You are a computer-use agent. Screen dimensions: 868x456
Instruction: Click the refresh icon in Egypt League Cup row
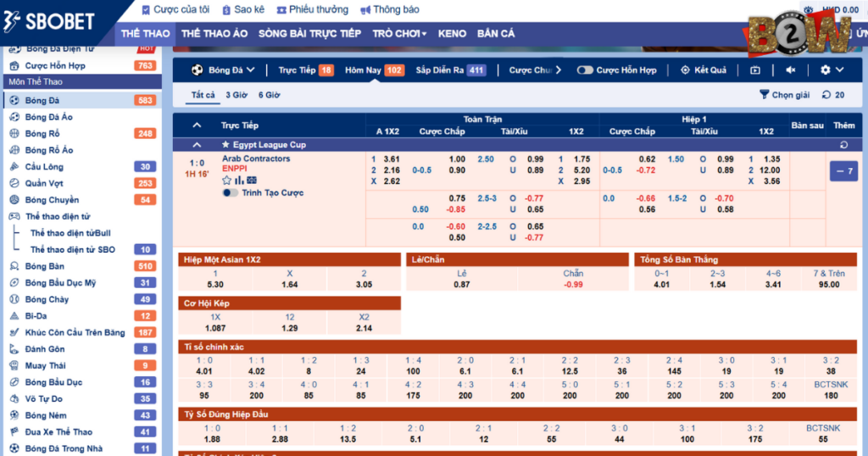tap(843, 145)
